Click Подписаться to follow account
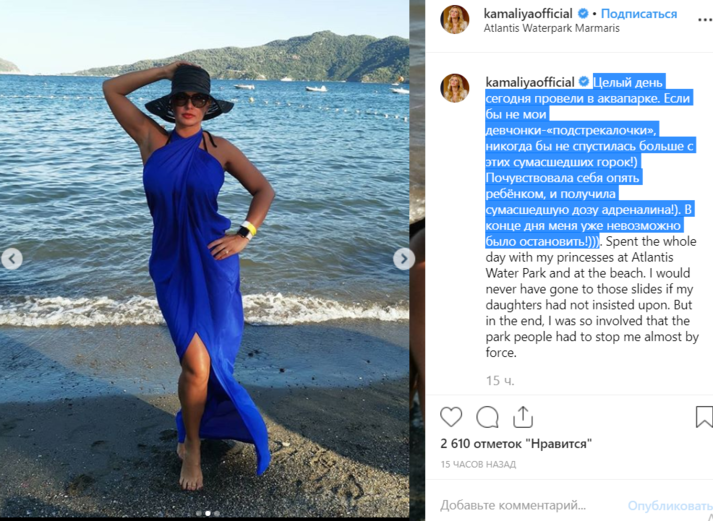 pyautogui.click(x=639, y=14)
